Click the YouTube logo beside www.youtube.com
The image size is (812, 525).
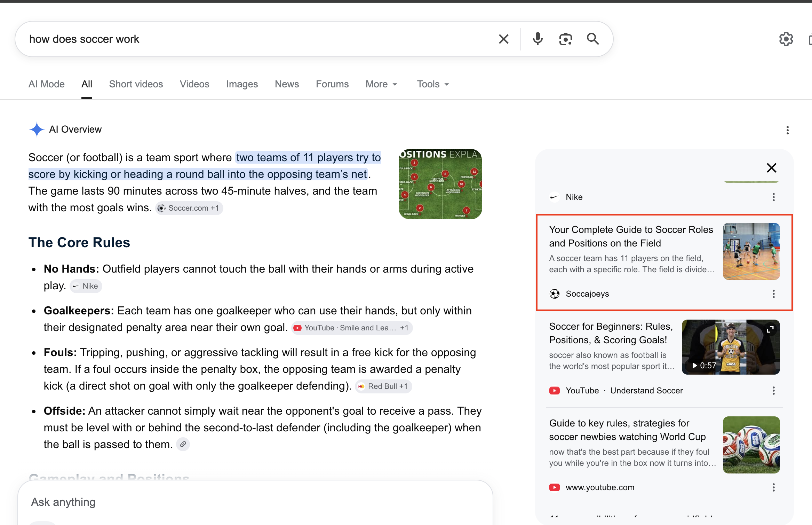pos(555,487)
